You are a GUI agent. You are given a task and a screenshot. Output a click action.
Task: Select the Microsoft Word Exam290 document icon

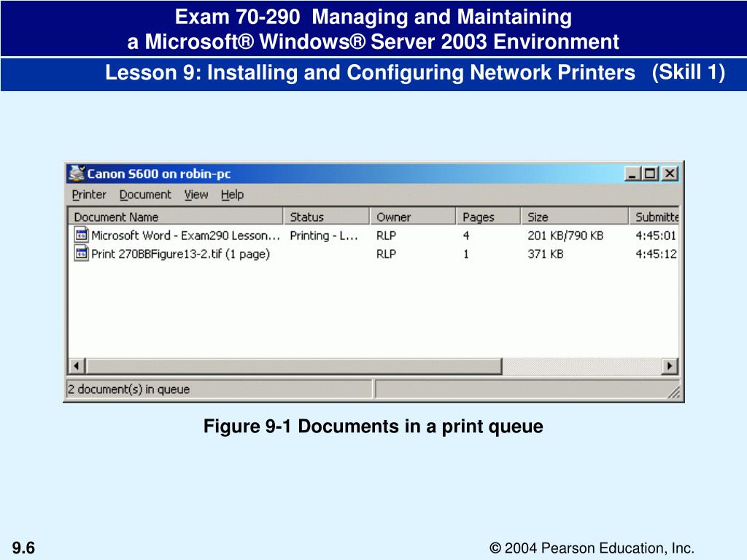coord(82,235)
